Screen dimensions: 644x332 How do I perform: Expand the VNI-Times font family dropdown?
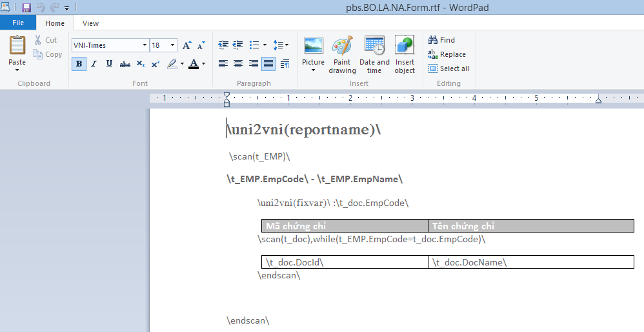click(145, 45)
